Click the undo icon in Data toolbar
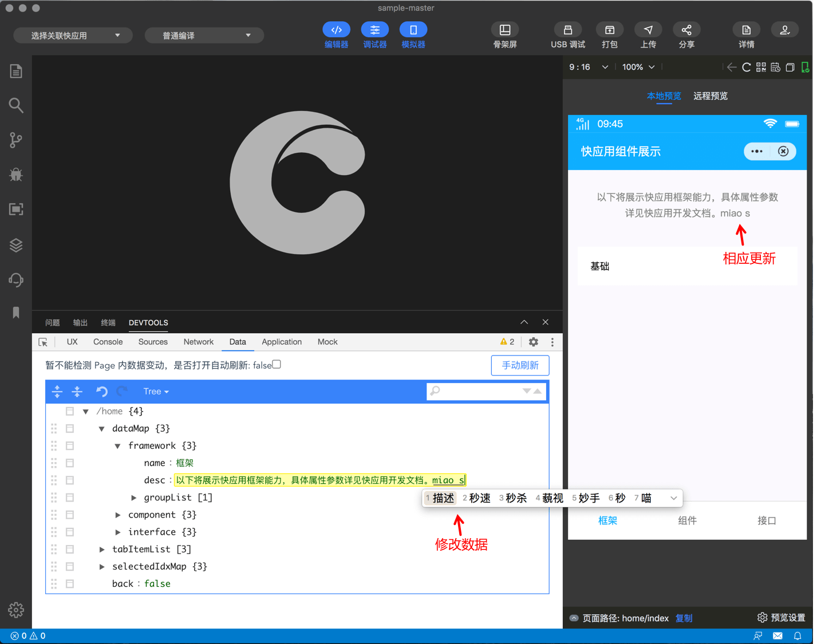 (x=101, y=392)
